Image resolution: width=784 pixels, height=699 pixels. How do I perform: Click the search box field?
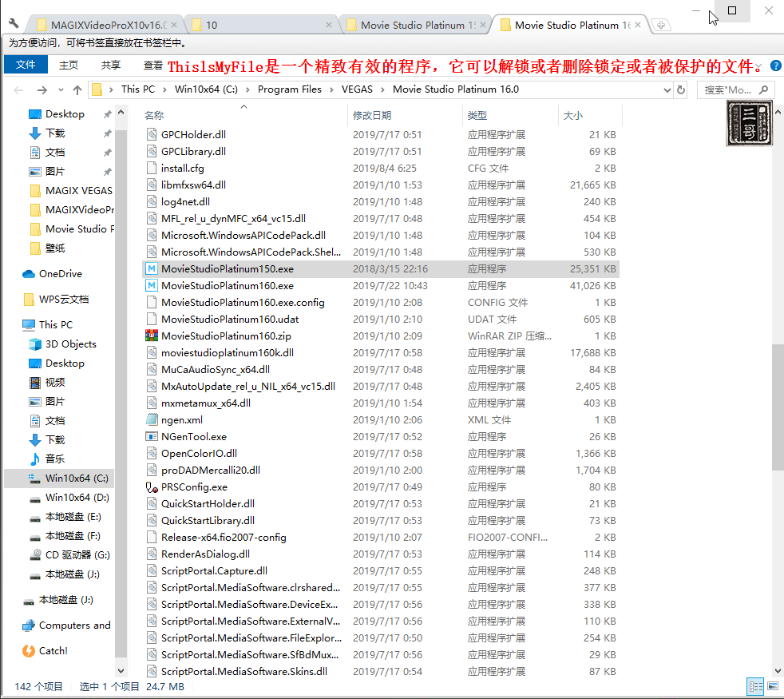pos(735,90)
